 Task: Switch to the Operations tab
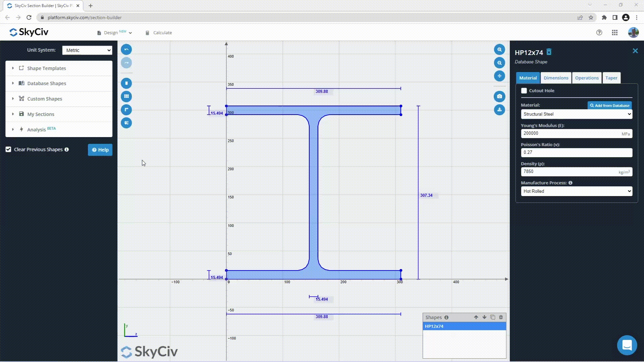pos(587,78)
